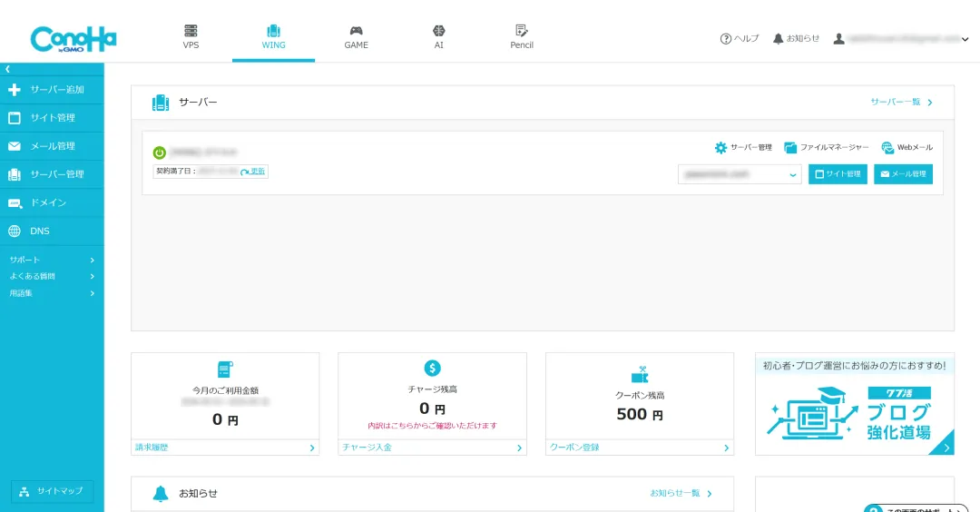Click the サイト管理 window icon in sidebar

[15, 117]
